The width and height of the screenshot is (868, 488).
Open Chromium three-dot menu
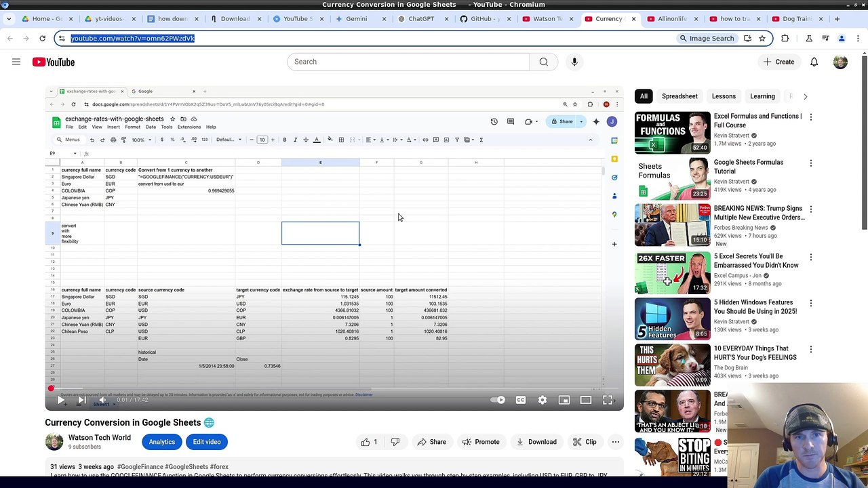coord(858,39)
